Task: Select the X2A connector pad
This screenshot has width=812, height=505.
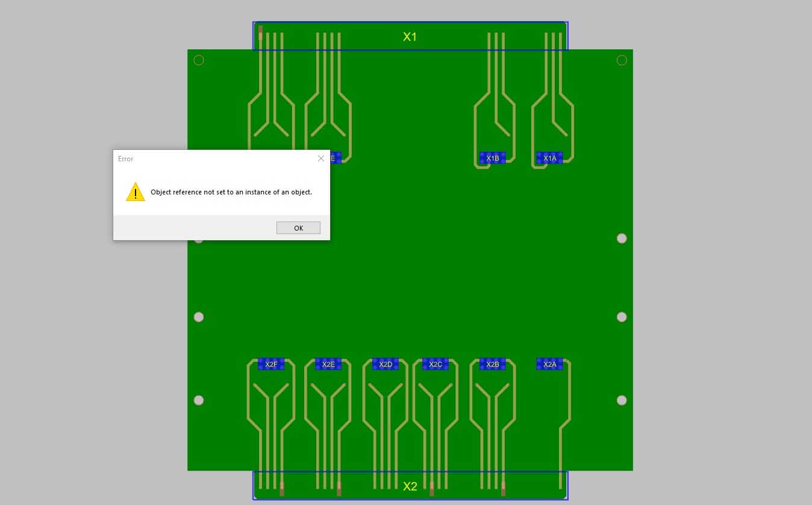Action: coord(549,364)
